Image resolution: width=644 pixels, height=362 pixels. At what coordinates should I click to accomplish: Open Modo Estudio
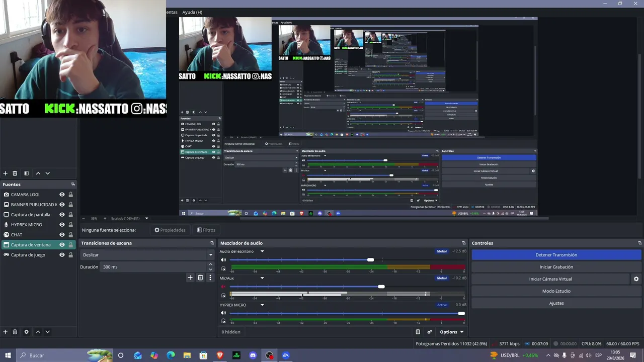556,291
